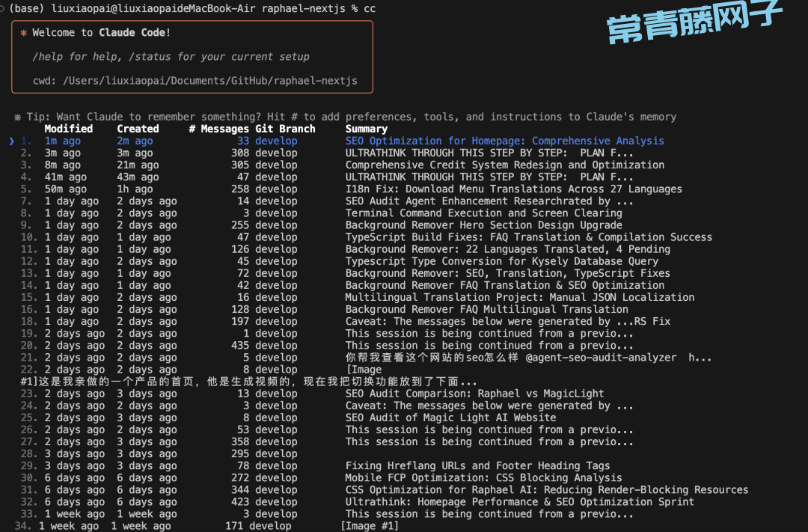
Task: Open the ULTRATHINK session with 308 messages
Action: (327, 153)
